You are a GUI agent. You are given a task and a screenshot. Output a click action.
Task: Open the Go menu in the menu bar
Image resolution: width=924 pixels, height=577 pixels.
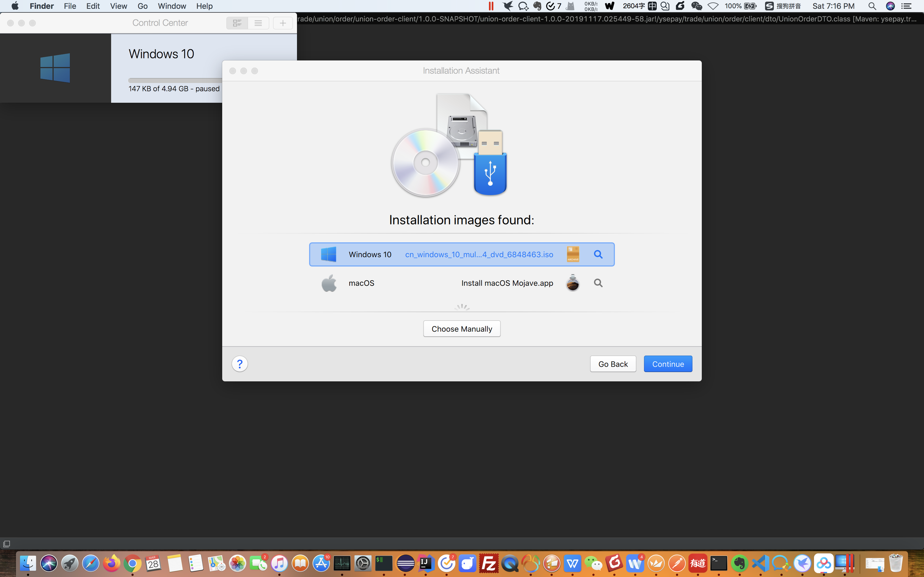[x=142, y=6]
